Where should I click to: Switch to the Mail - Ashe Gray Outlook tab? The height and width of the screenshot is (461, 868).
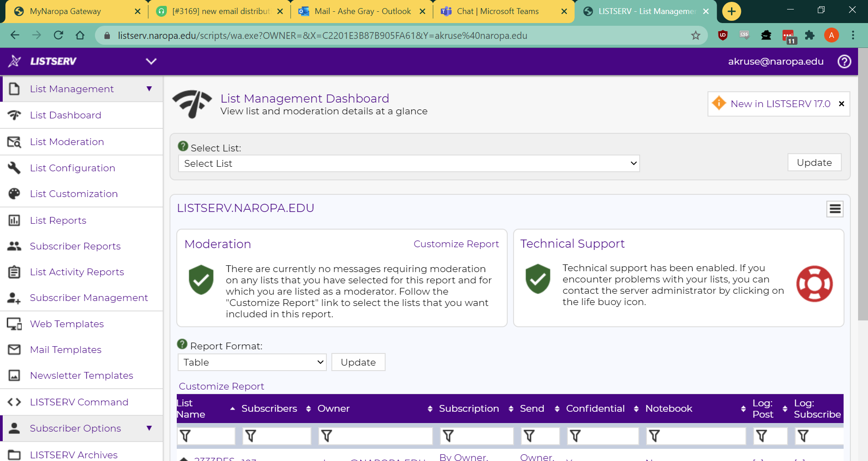(x=363, y=11)
